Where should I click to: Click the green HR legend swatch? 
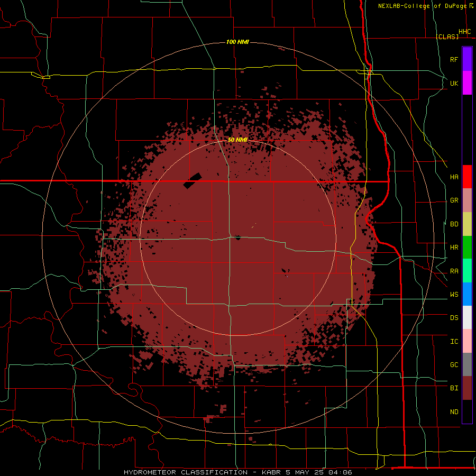click(x=467, y=247)
